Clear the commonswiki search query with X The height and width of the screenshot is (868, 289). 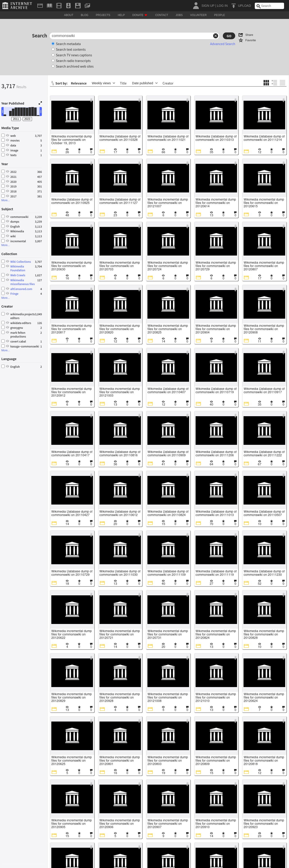pyautogui.click(x=216, y=36)
